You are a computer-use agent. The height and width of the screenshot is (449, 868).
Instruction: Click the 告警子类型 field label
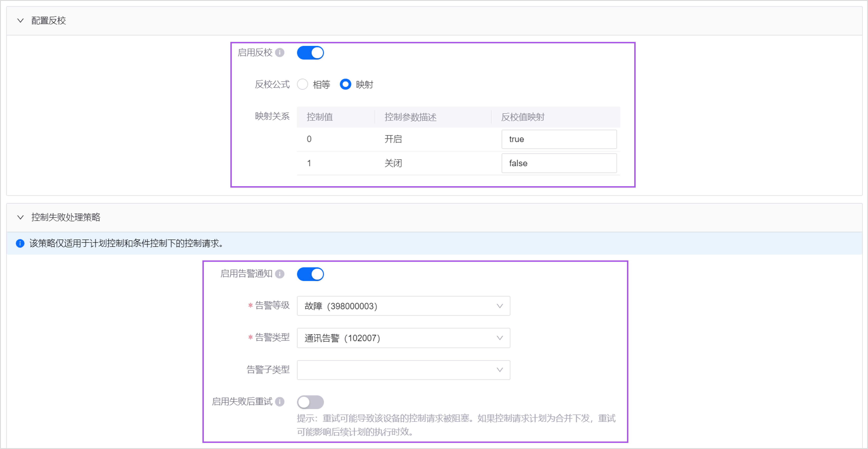pos(268,369)
